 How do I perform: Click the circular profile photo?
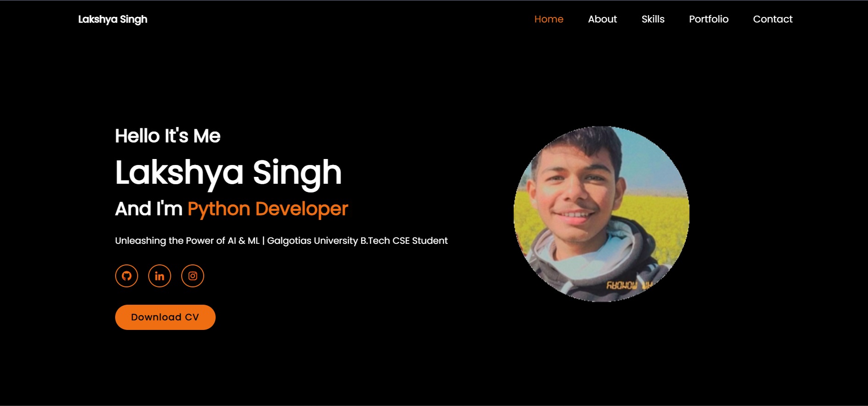(601, 214)
